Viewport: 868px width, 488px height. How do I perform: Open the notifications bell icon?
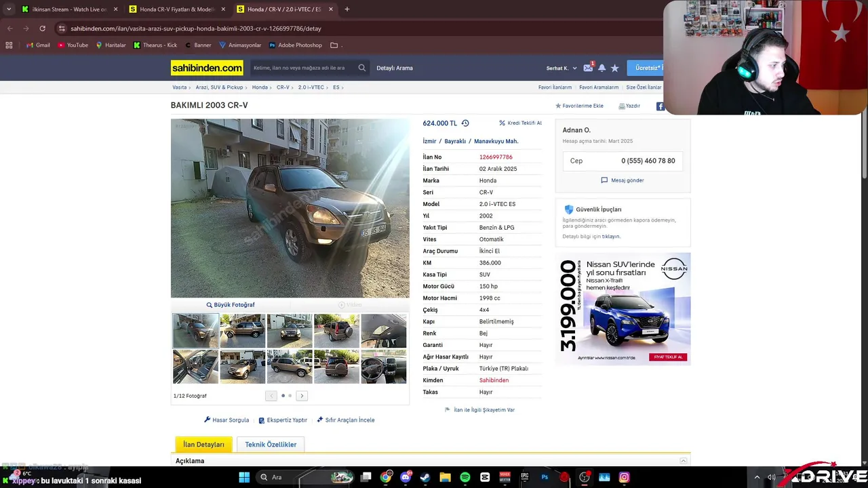(601, 68)
